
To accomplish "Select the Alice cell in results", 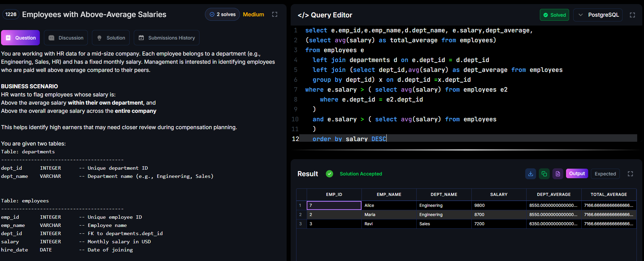I will click(x=389, y=205).
